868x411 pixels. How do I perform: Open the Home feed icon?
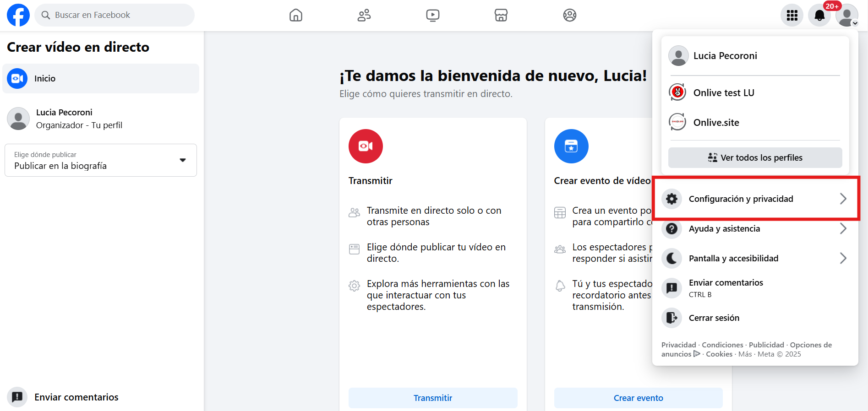point(296,15)
